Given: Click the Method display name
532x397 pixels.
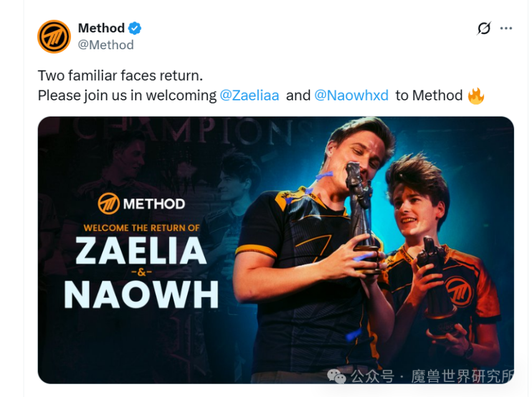Looking at the screenshot, I should pyautogui.click(x=102, y=28).
